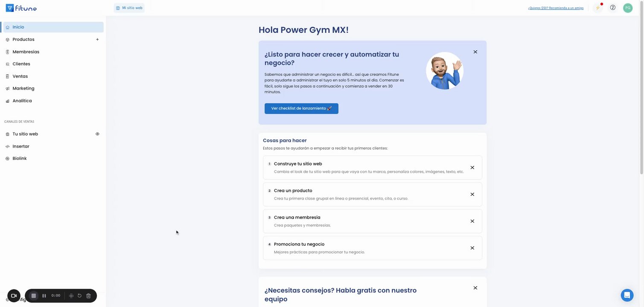Click the Membresías card icon
The image size is (644, 307).
coord(7,52)
